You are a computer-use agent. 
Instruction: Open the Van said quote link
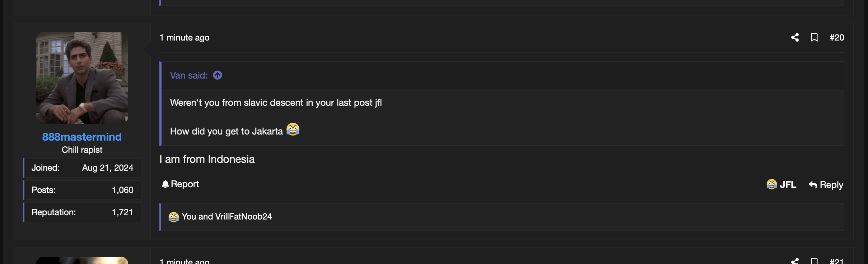pyautogui.click(x=188, y=75)
